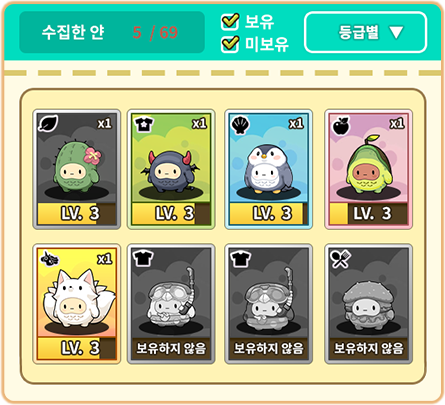Click the white triangle arrow in 등급별

(396, 33)
